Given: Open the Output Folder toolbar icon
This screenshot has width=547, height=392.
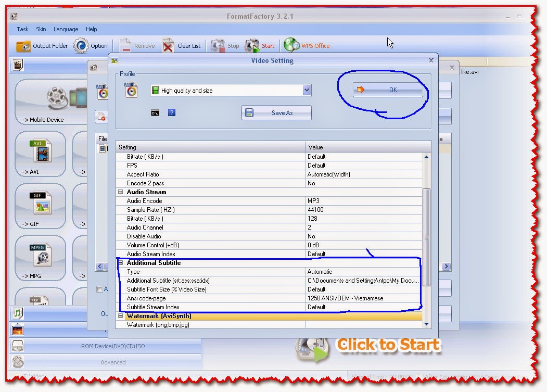Looking at the screenshot, I should [23, 46].
